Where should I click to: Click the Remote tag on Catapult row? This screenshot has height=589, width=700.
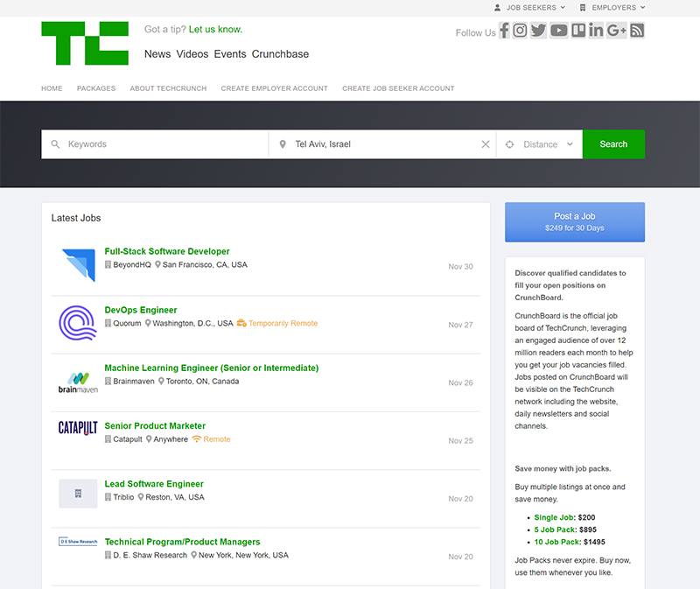(x=211, y=439)
